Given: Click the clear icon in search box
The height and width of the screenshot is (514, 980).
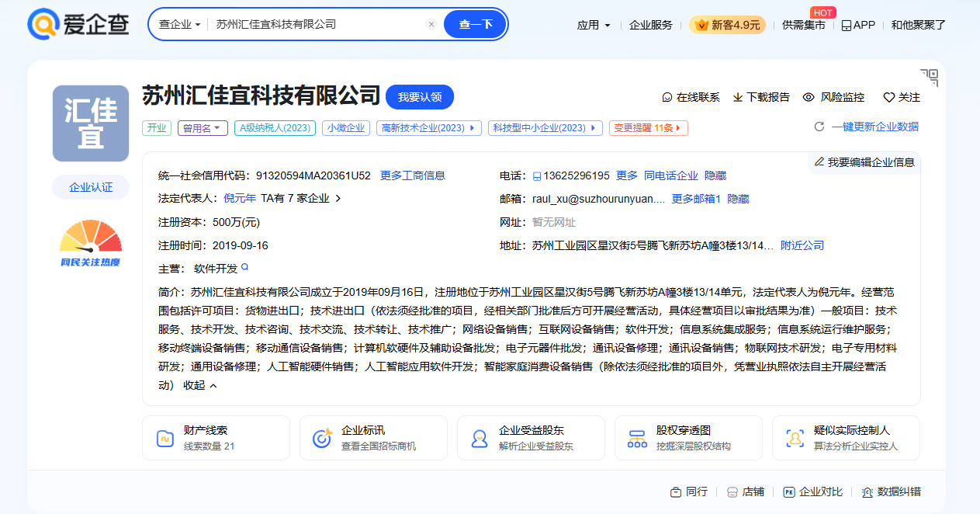Looking at the screenshot, I should 431,24.
